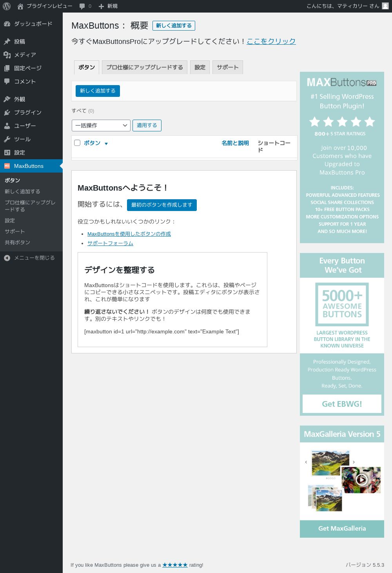Open MaxButtonsを使用したボタンの作成 link
392x573 pixels.
(x=129, y=234)
